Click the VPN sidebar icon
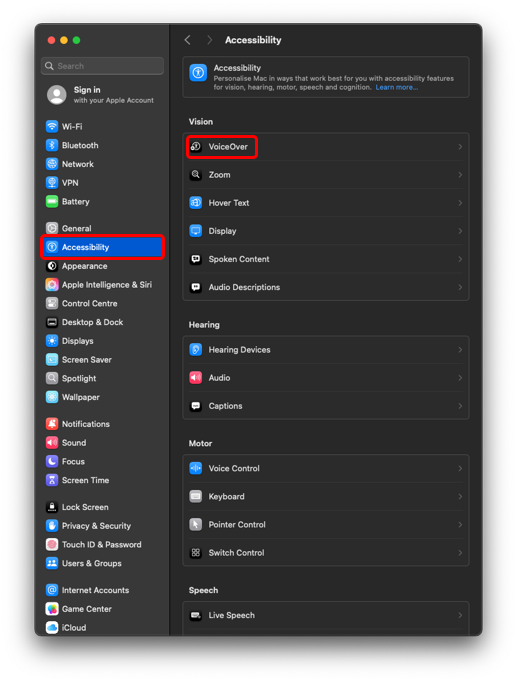 pos(52,182)
